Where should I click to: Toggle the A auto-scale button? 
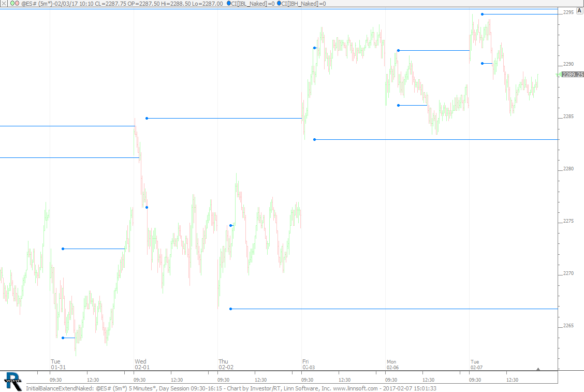pyautogui.click(x=579, y=11)
